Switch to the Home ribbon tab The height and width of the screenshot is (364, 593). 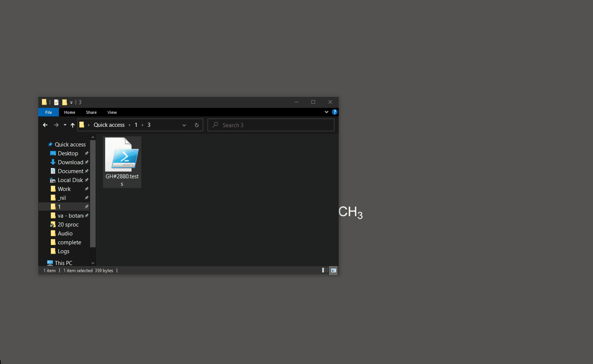70,112
